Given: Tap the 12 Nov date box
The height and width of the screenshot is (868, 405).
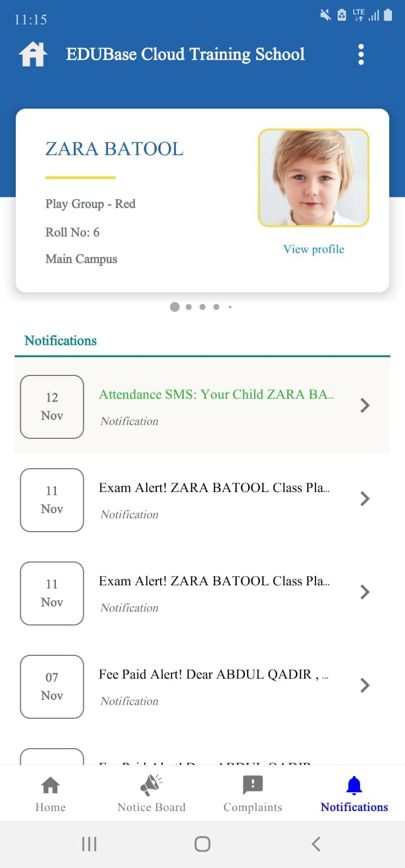Looking at the screenshot, I should tap(52, 406).
